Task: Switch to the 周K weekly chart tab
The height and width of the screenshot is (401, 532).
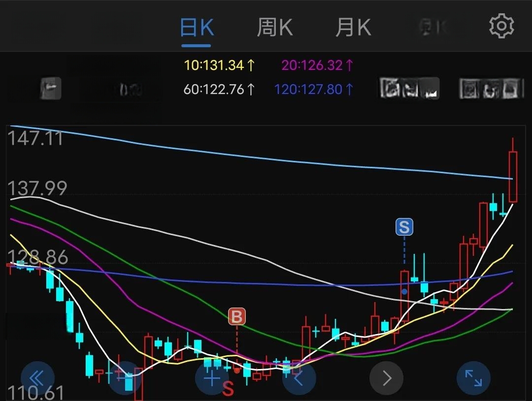Action: pyautogui.click(x=274, y=28)
